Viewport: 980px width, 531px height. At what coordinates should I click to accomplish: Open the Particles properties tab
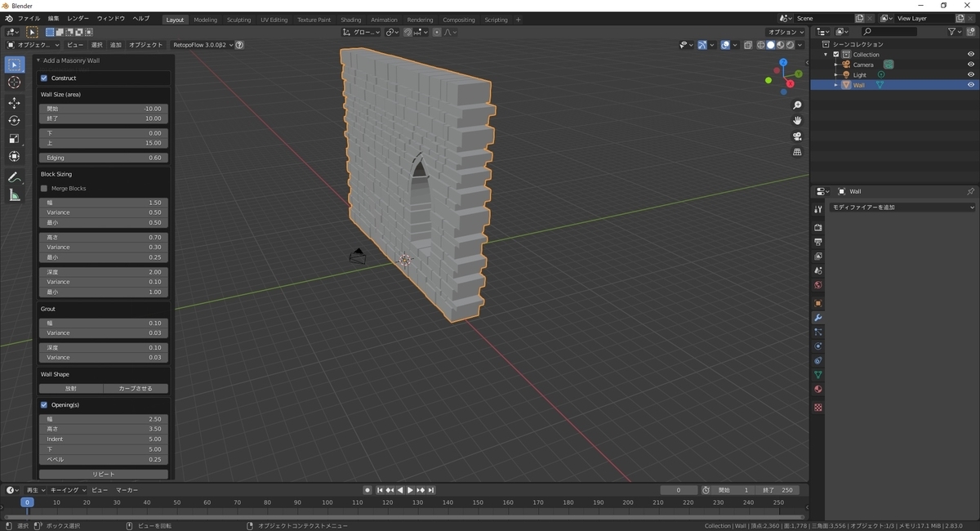(817, 332)
